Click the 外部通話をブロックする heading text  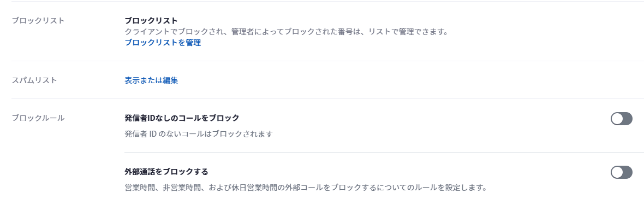(166, 171)
